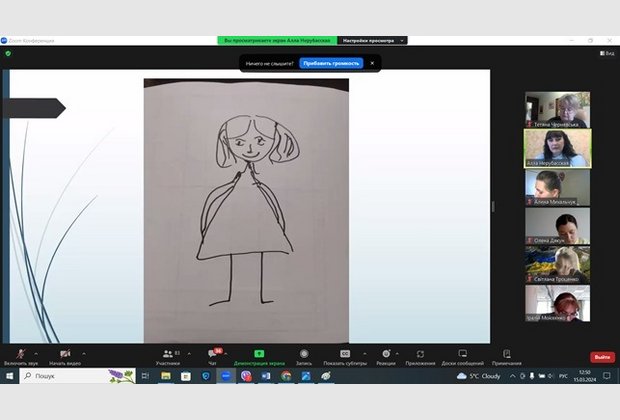Viewport: 620px width, 420px height.
Task: Expand audio options arrow beside Включить звук
Action: pos(37,353)
